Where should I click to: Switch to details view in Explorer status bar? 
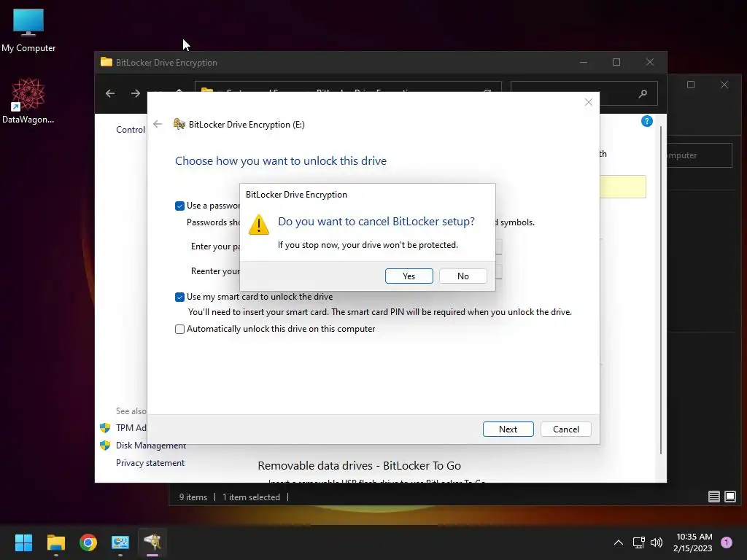713,497
